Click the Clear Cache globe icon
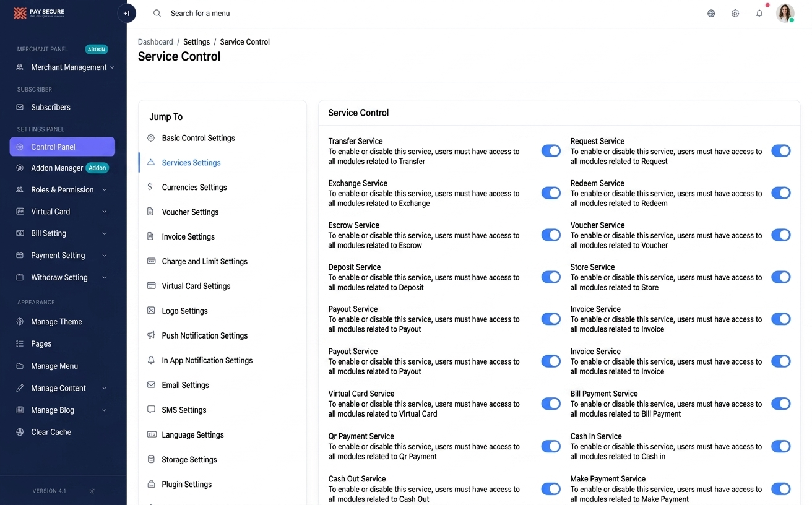This screenshot has height=505, width=812. coord(20,432)
